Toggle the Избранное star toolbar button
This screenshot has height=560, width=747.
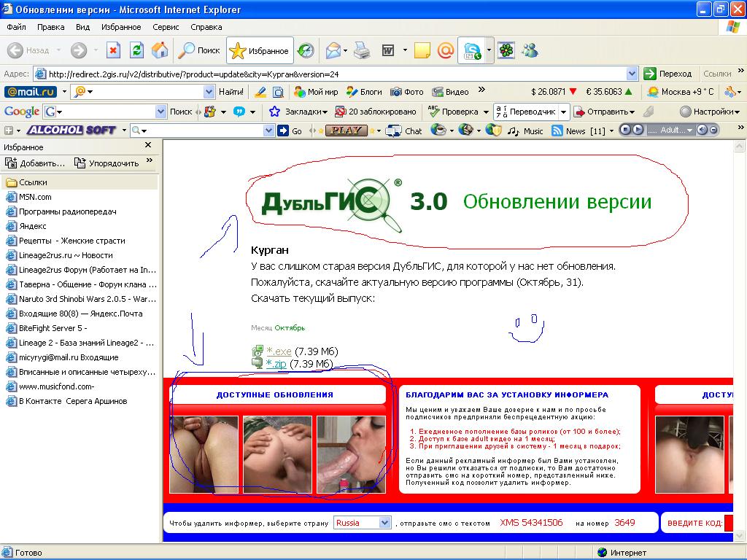[260, 50]
